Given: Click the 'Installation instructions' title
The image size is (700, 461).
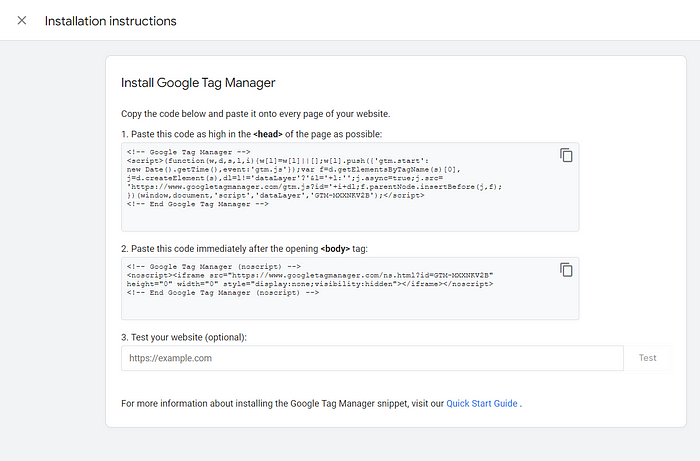Looking at the screenshot, I should pyautogui.click(x=111, y=21).
